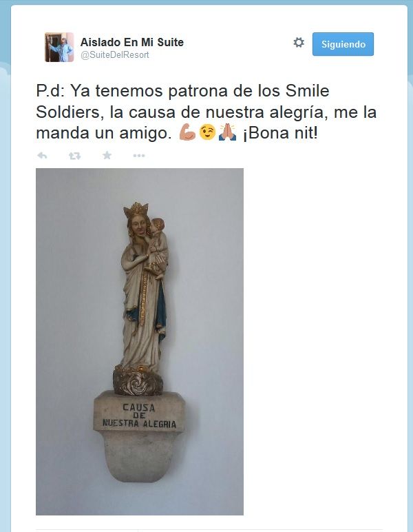413x532 pixels.
Task: Click the stone pedestal base in the photo
Action: click(x=139, y=437)
